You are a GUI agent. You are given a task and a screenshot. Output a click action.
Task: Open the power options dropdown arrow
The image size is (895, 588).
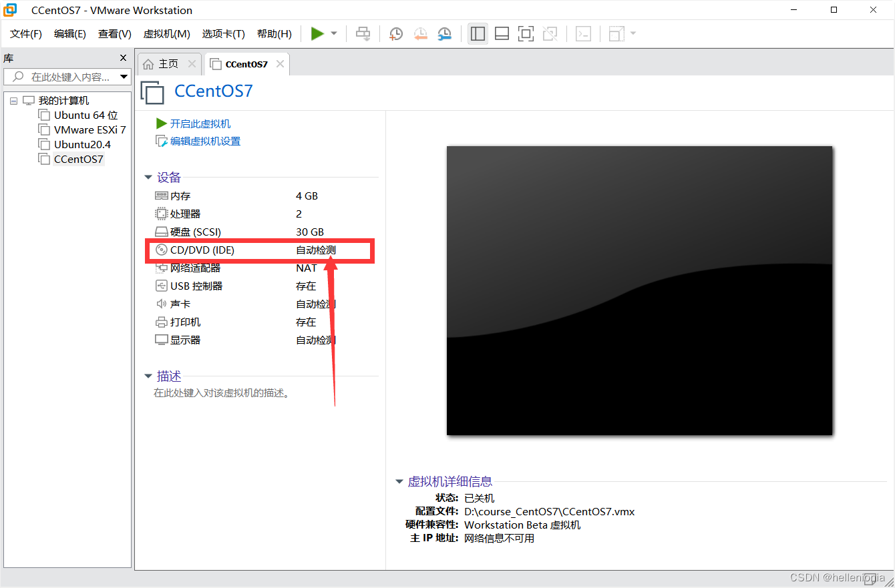click(x=332, y=33)
